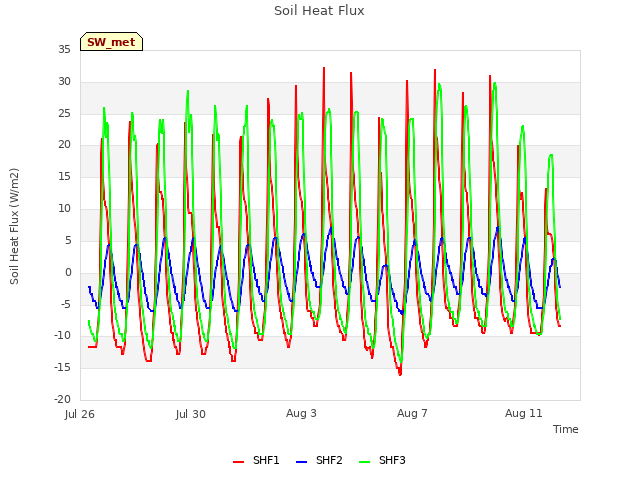Click the highest red SHF1 peak near Aug 4
The width and height of the screenshot is (640, 480).
[x=324, y=68]
